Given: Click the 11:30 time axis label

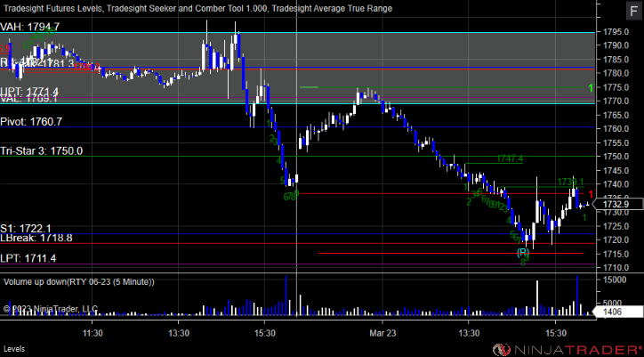Looking at the screenshot, I should pyautogui.click(x=92, y=333).
